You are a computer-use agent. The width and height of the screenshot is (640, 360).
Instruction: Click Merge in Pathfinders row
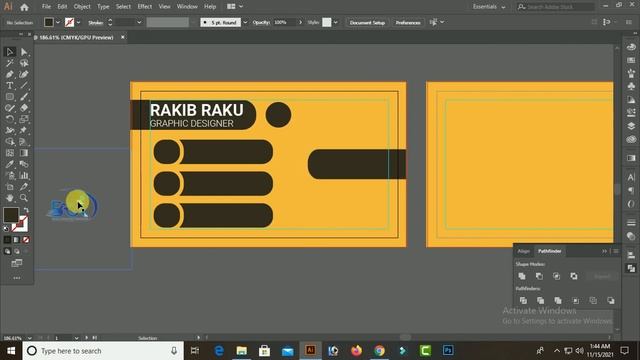coord(558,301)
